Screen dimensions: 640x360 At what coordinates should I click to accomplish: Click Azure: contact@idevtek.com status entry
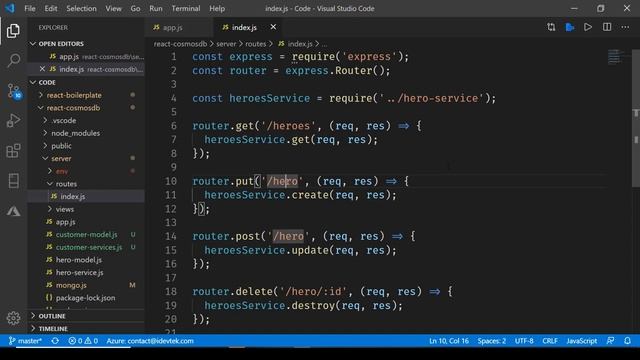pos(150,341)
